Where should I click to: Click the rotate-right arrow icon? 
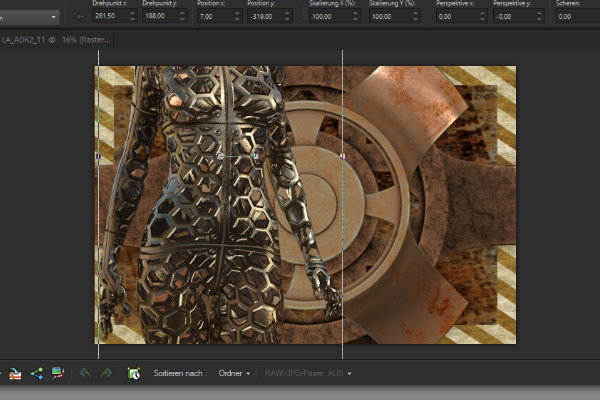pyautogui.click(x=105, y=373)
